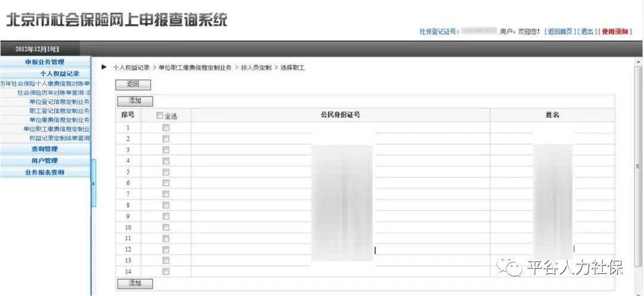Click the 退出 logout link
The image size is (644, 296).
(587, 32)
